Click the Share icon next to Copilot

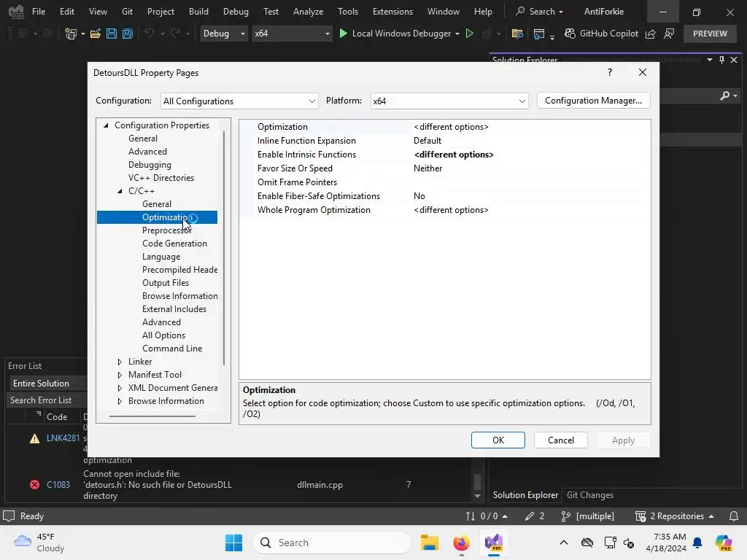point(651,34)
